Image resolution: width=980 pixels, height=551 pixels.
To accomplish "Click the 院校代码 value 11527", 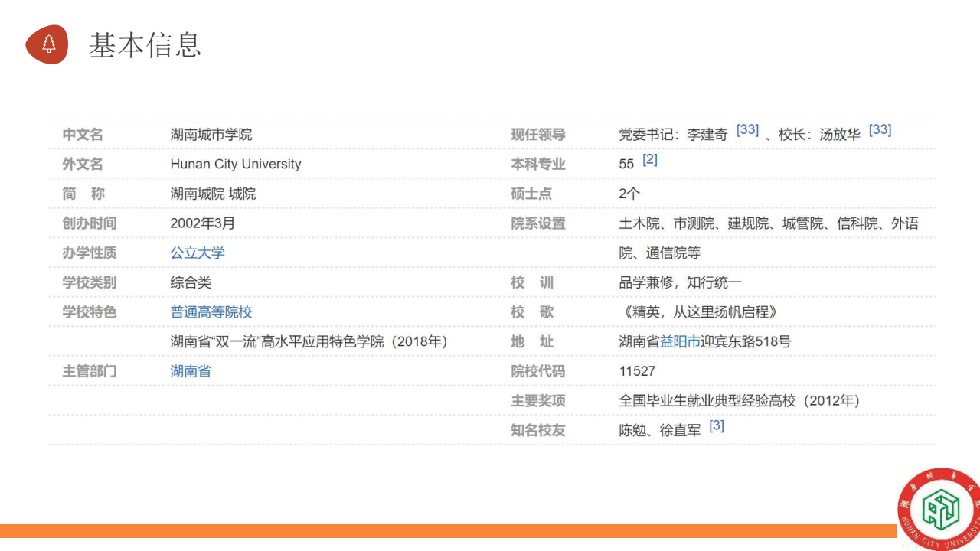I will [637, 372].
